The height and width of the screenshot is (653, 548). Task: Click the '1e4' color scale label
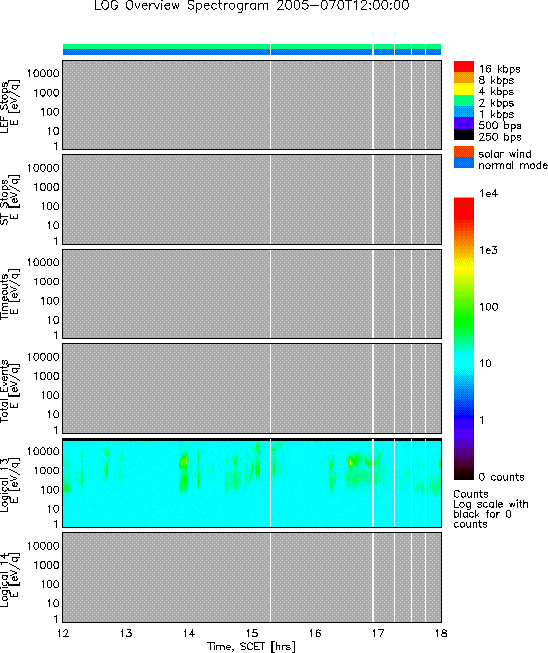(x=488, y=193)
